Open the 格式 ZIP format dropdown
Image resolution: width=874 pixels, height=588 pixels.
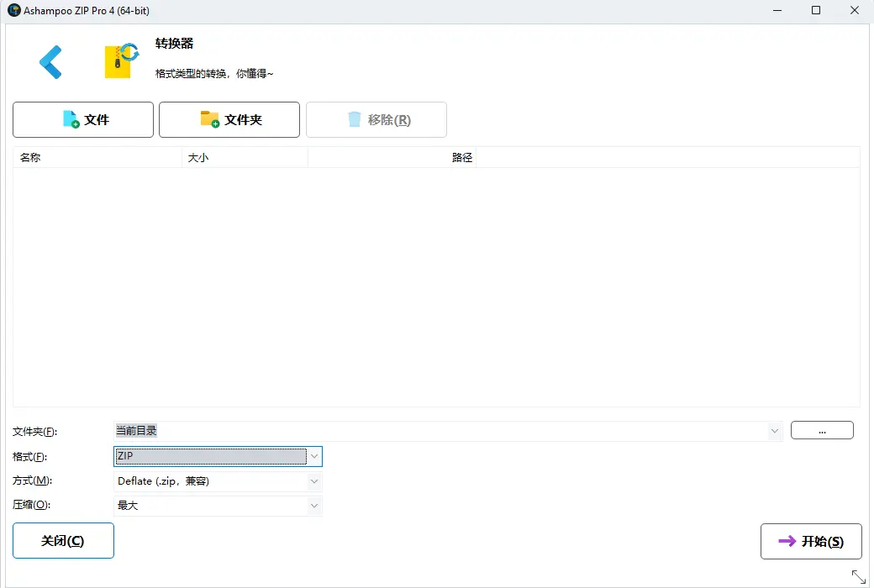[218, 456]
